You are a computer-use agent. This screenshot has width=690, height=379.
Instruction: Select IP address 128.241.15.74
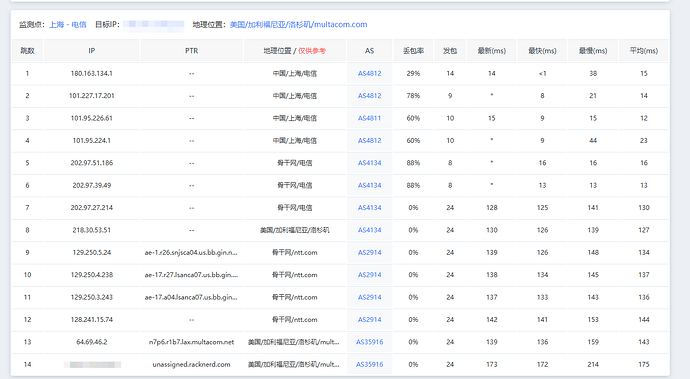(92, 320)
